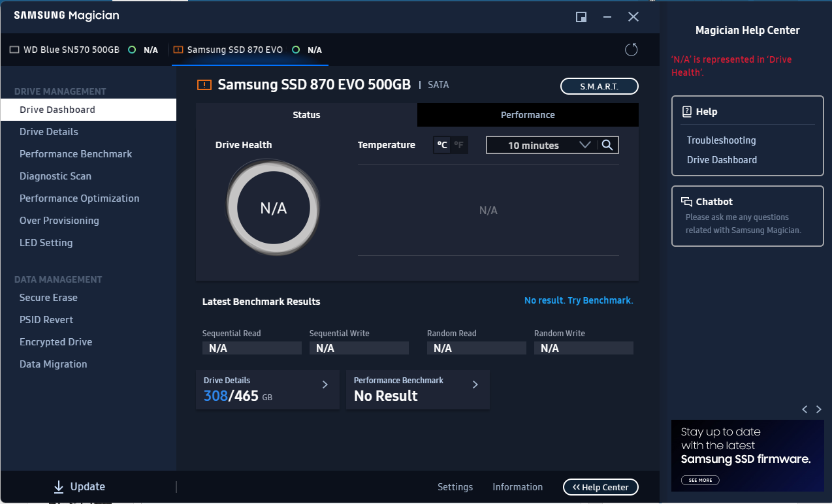The height and width of the screenshot is (504, 832).
Task: Click SEE MORE on firmware banner
Action: point(700,480)
